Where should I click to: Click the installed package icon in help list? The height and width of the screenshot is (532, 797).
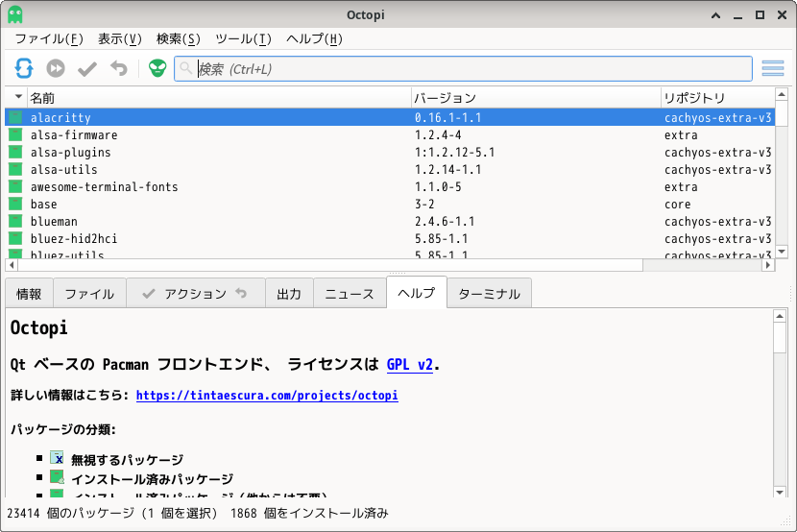click(x=57, y=477)
